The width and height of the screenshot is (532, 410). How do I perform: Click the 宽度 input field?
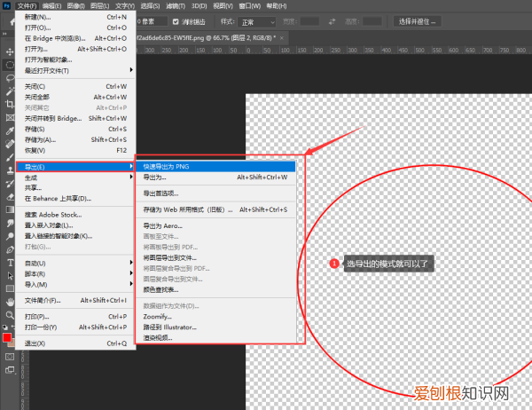309,21
